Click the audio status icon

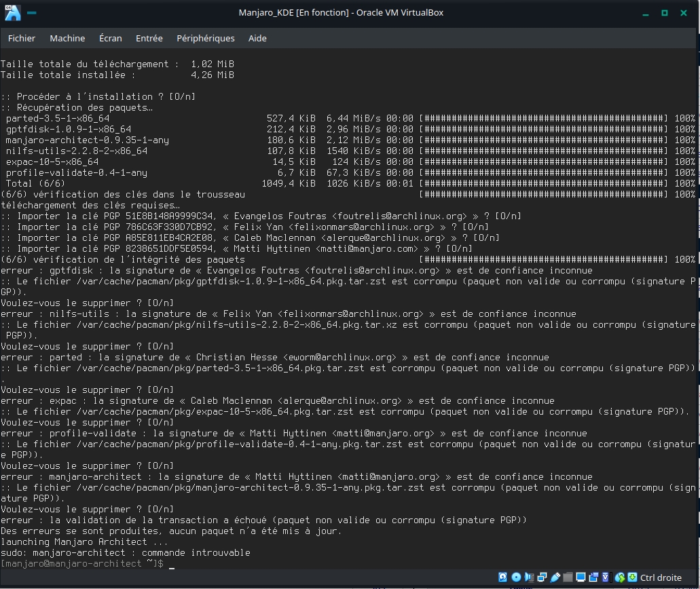(529, 577)
